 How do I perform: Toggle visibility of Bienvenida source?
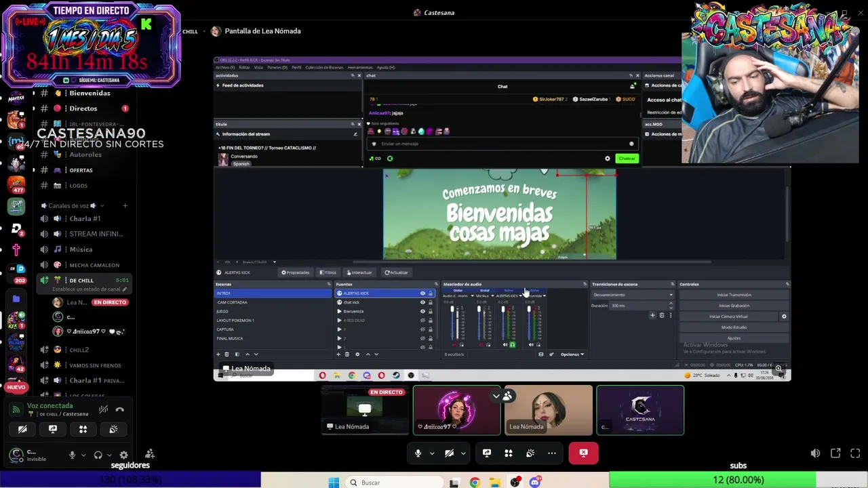tap(422, 311)
